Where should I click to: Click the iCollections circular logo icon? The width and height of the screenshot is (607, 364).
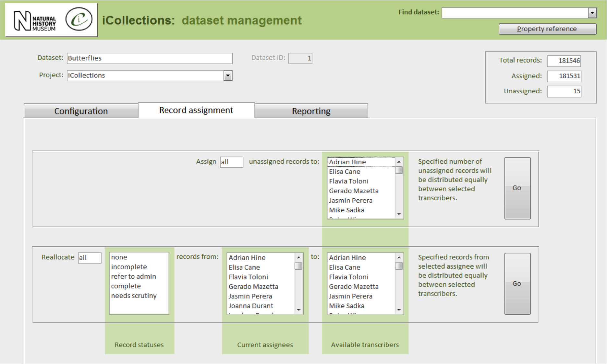(79, 19)
